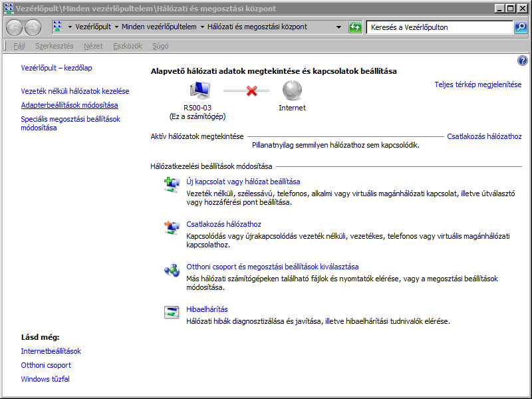Open Windows tűzfal link
The width and height of the screenshot is (532, 399).
(x=45, y=379)
